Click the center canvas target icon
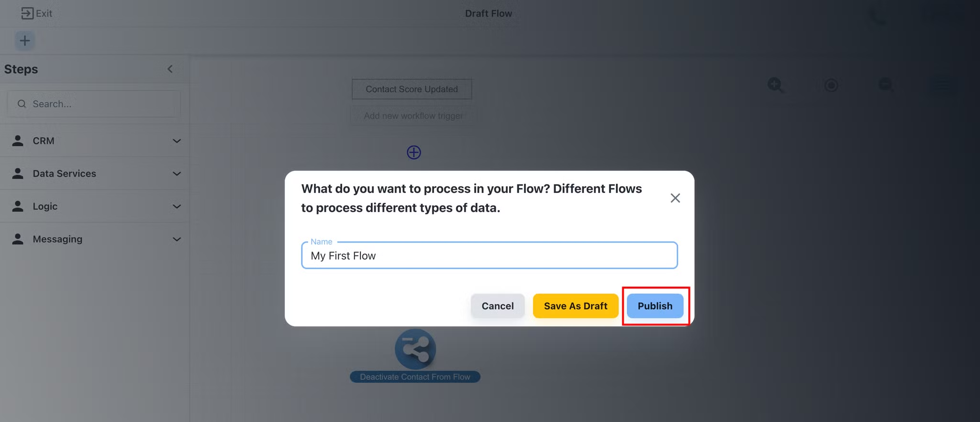The height and width of the screenshot is (422, 980). point(831,85)
